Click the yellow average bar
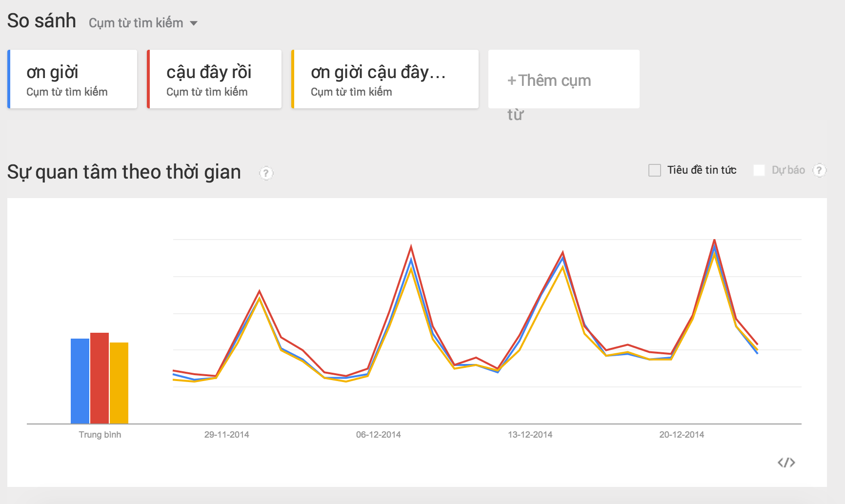The width and height of the screenshot is (845, 504). [x=119, y=383]
